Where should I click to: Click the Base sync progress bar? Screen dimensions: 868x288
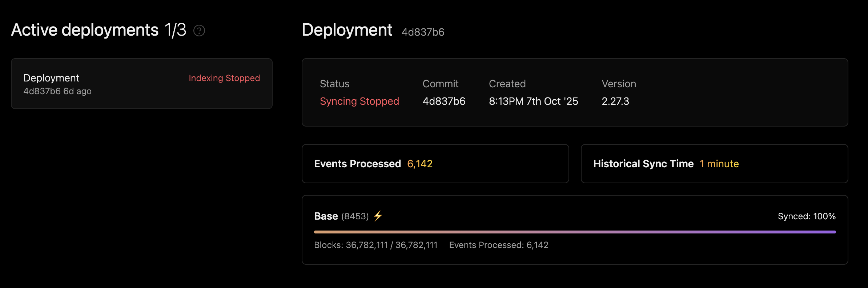pos(574,232)
